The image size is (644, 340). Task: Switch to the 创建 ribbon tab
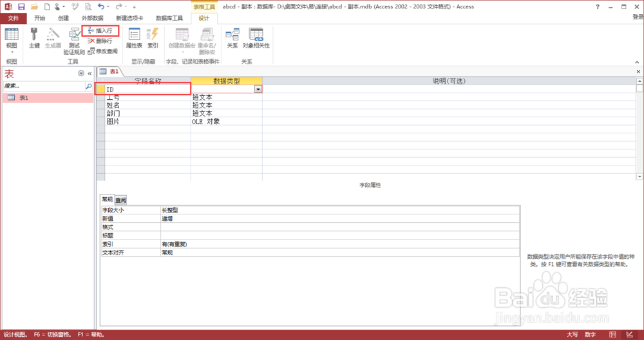click(63, 18)
